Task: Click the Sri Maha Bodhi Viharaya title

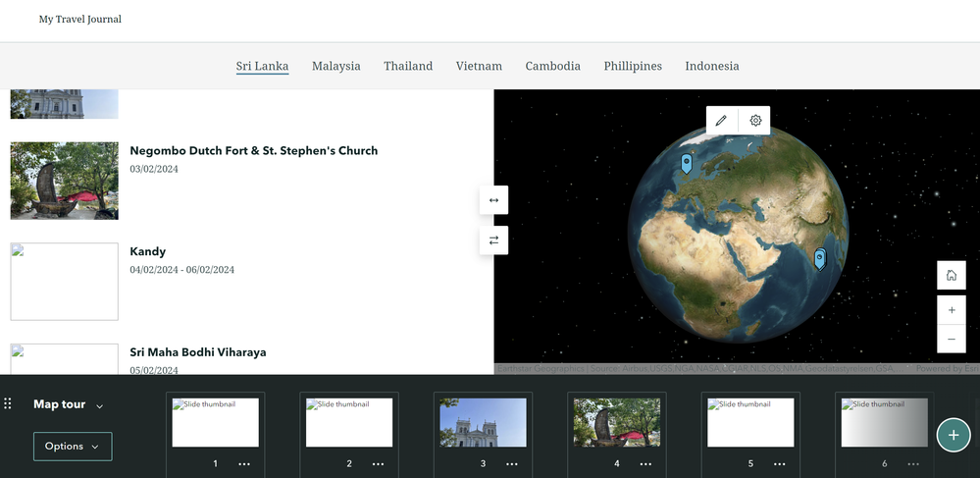Action: click(198, 352)
